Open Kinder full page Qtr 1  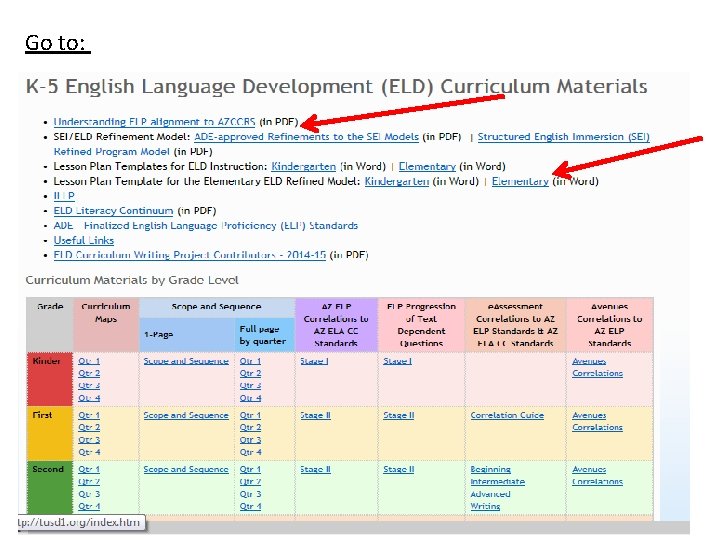coord(250,361)
